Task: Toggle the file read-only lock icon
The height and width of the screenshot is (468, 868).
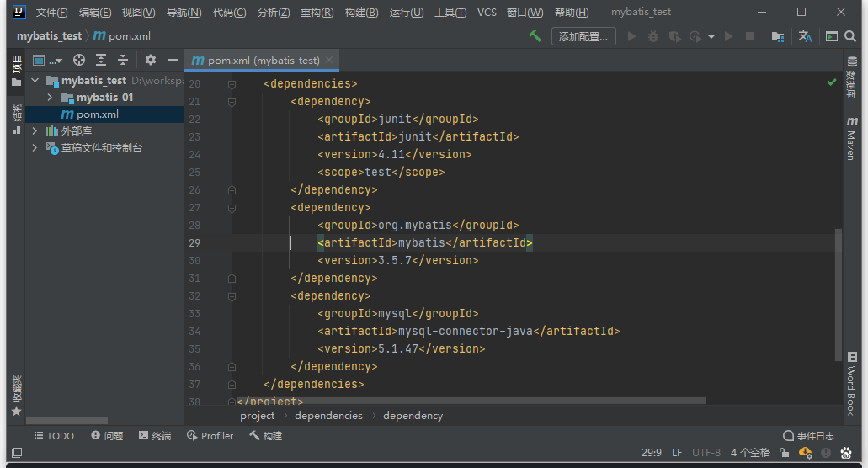Action: click(784, 453)
